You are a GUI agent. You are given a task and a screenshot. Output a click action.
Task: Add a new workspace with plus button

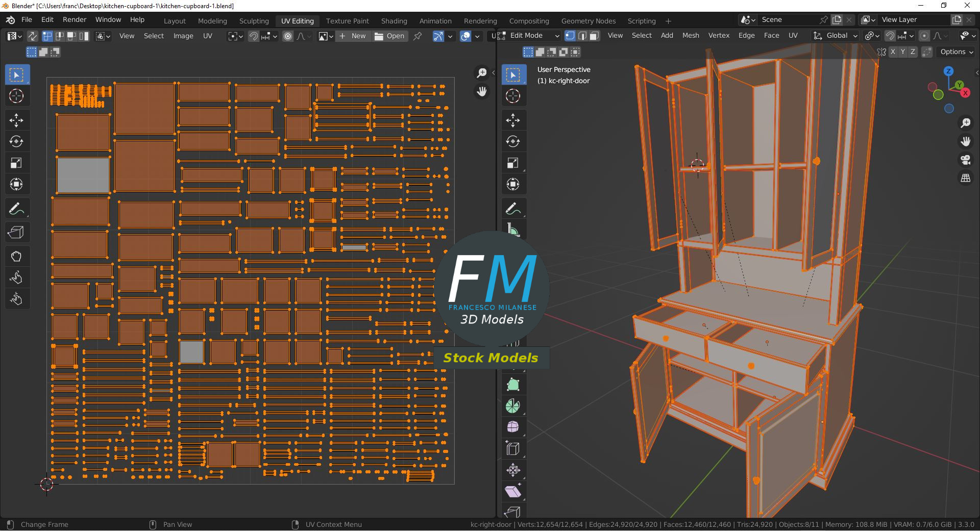pos(668,21)
